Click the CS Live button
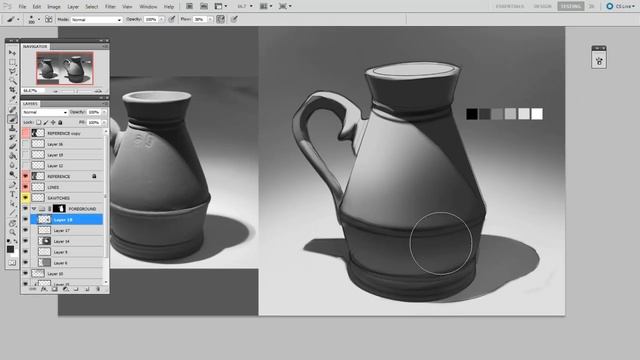Viewport: 640px width, 360px height. (x=620, y=6)
